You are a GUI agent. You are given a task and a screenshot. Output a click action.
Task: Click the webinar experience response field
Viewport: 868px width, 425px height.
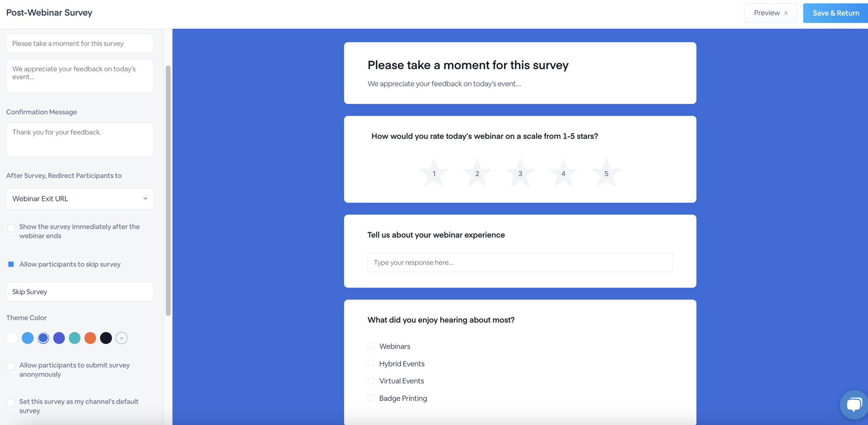(520, 262)
